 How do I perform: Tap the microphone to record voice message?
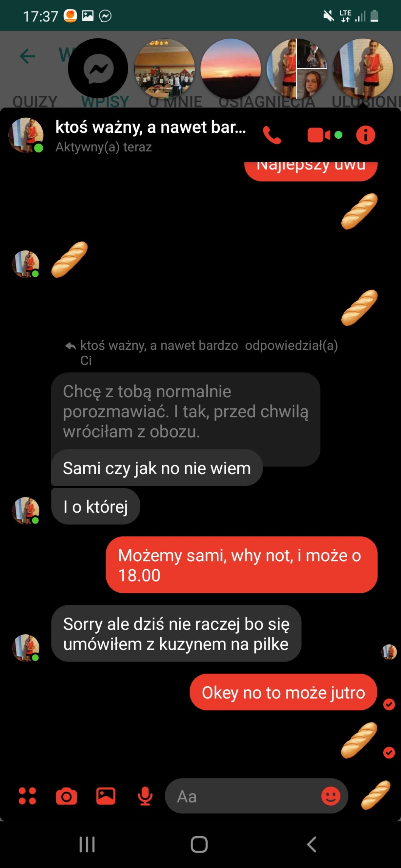pyautogui.click(x=145, y=796)
